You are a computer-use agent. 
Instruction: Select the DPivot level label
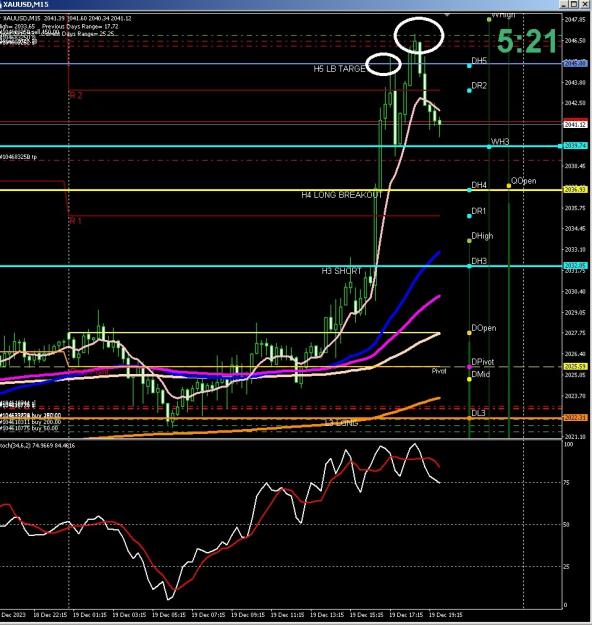click(482, 362)
